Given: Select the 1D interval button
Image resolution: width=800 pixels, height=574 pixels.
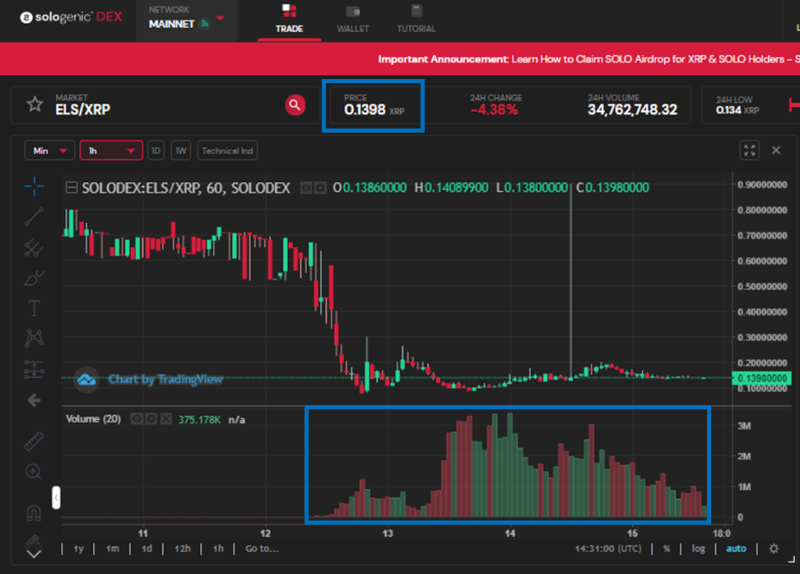Looking at the screenshot, I should tap(156, 151).
